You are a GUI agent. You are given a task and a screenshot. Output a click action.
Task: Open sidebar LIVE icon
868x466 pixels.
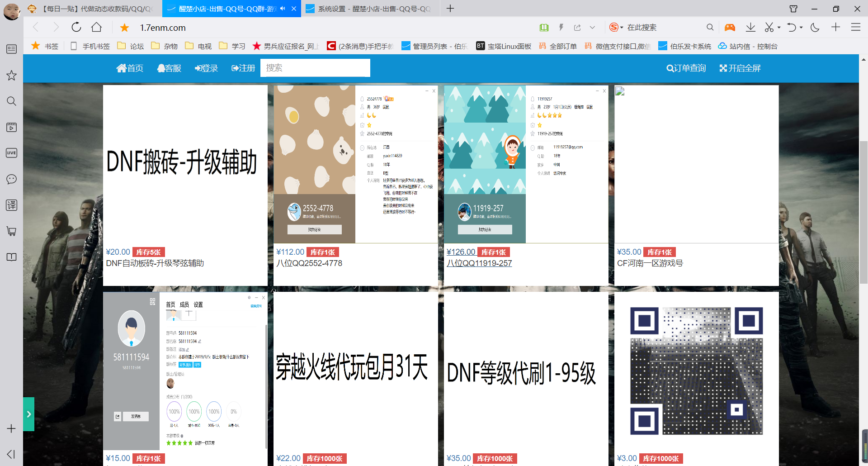click(x=11, y=153)
